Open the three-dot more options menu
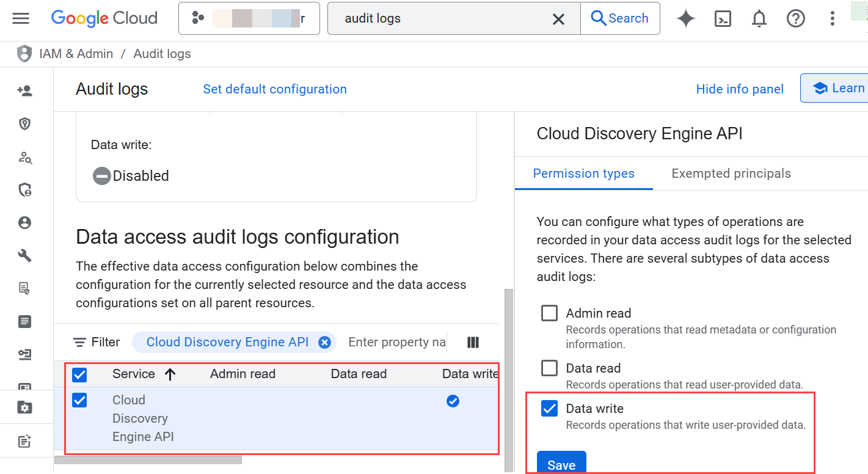 832,19
